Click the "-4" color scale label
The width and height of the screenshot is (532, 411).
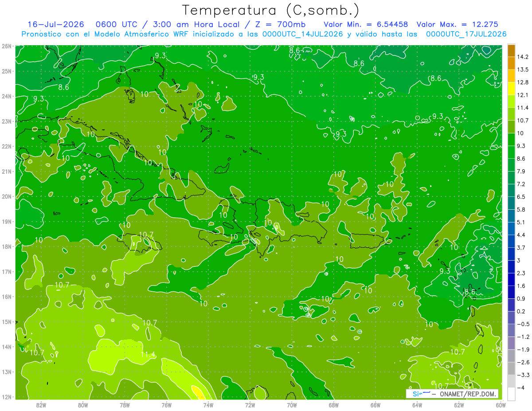pyautogui.click(x=520, y=387)
